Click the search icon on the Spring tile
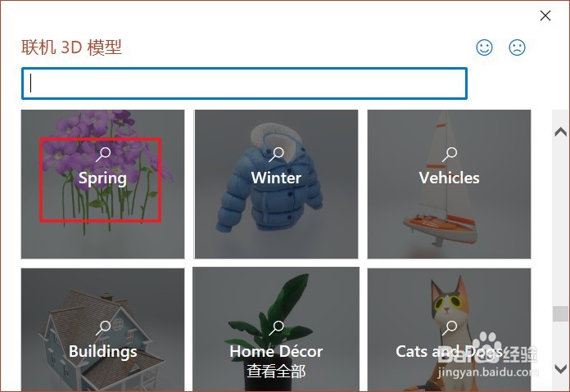The height and width of the screenshot is (392, 570). coord(103,155)
